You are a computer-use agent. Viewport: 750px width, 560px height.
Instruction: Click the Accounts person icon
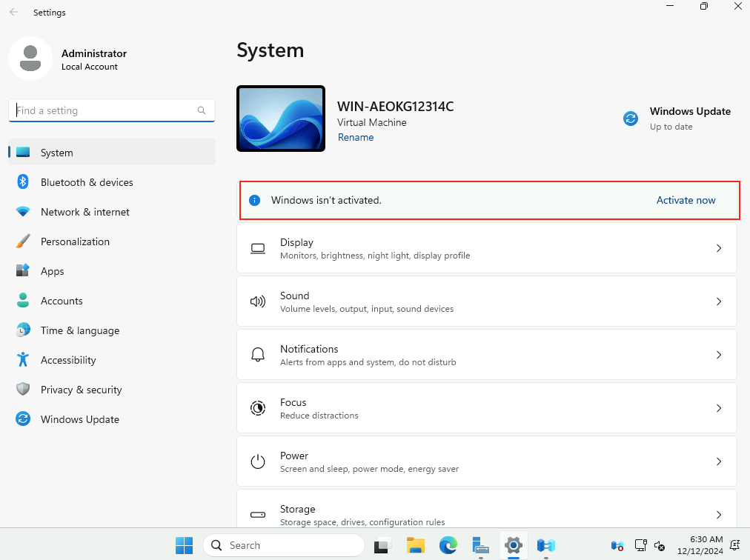click(x=23, y=300)
